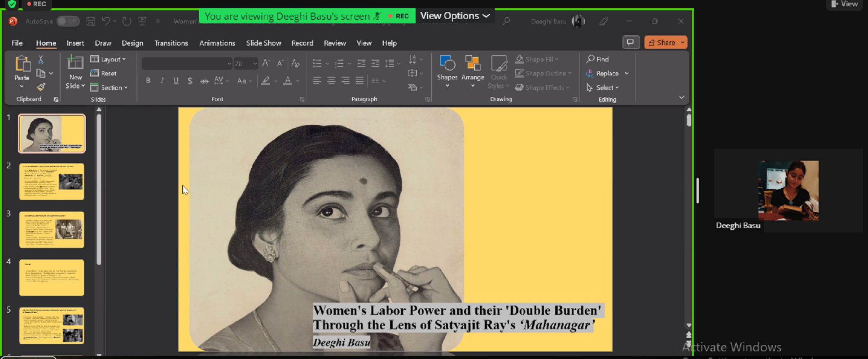Toggle the AutoSave switch
Screen dimensions: 868x359
(68, 21)
